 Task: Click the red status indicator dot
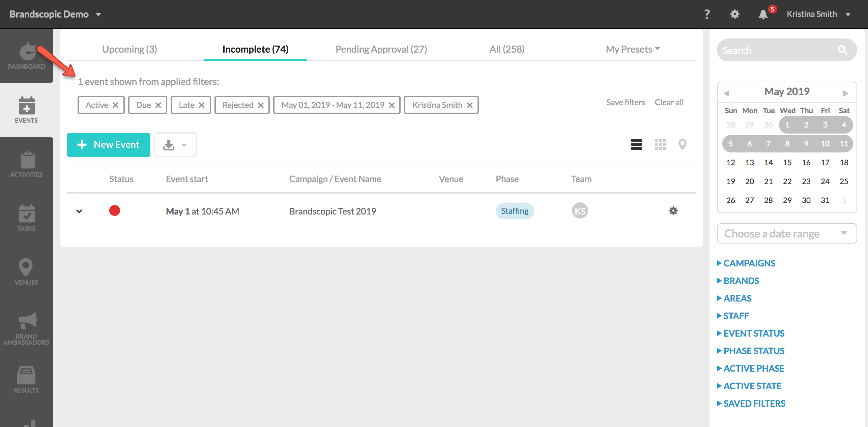click(x=115, y=210)
